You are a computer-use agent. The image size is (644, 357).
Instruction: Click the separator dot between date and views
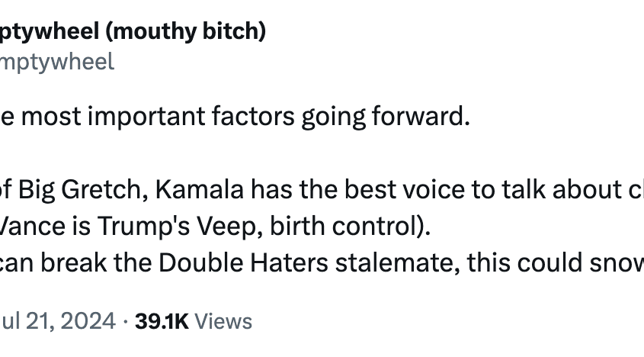tap(125, 322)
